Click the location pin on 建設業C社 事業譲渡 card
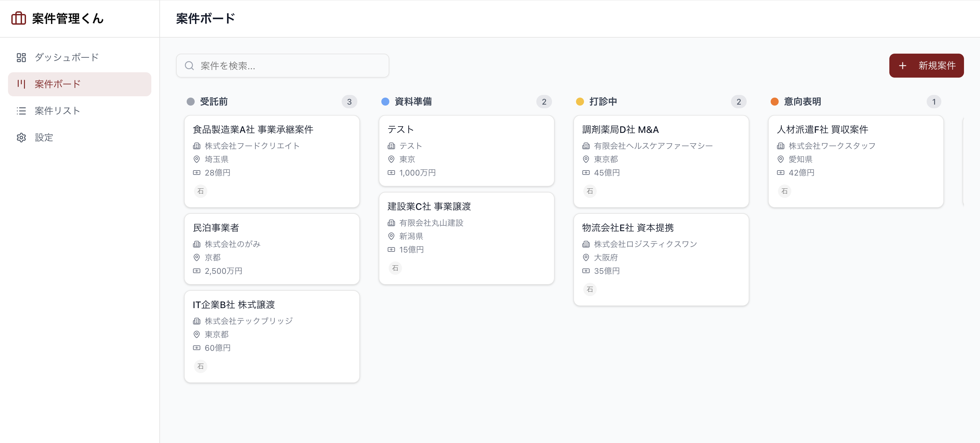The width and height of the screenshot is (980, 443). [391, 236]
